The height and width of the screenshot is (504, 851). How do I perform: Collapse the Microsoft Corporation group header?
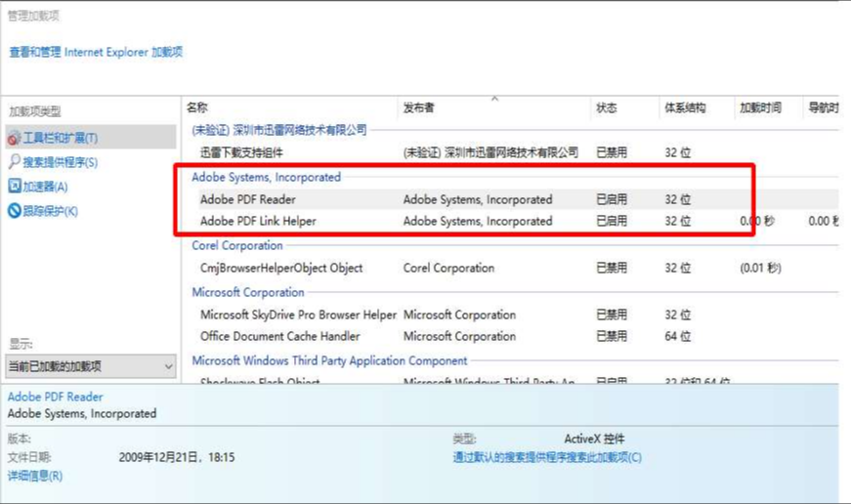(248, 292)
